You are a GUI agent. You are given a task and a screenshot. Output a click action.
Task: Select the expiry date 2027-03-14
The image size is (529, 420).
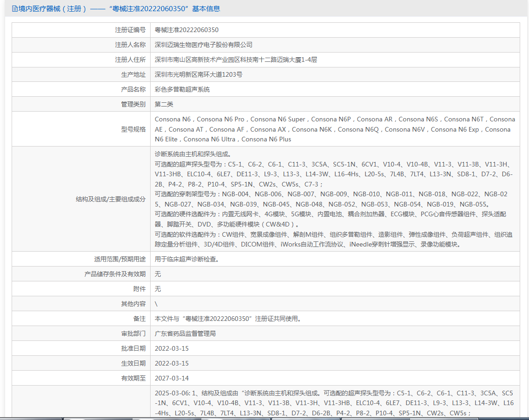(172, 378)
